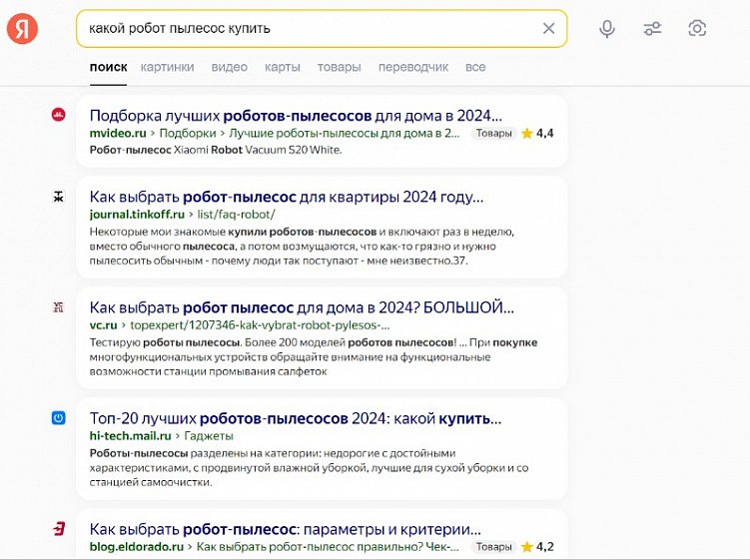This screenshot has width=750, height=560.
Task: Open result Подборка лучших роботов-пылесосов для дома
Action: pos(296,116)
